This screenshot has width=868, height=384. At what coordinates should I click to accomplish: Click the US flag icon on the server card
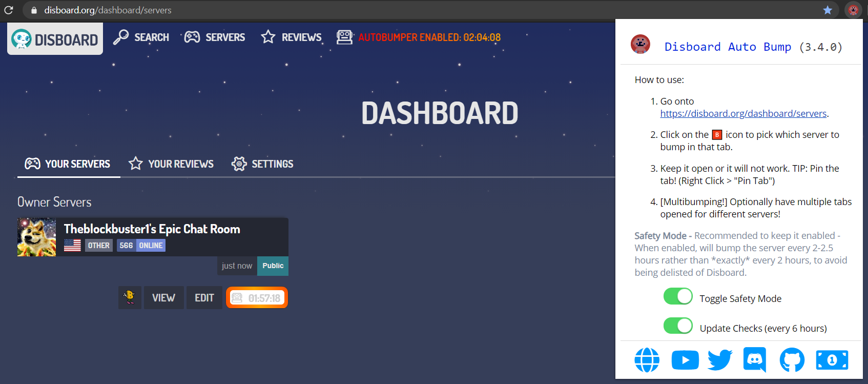(72, 246)
